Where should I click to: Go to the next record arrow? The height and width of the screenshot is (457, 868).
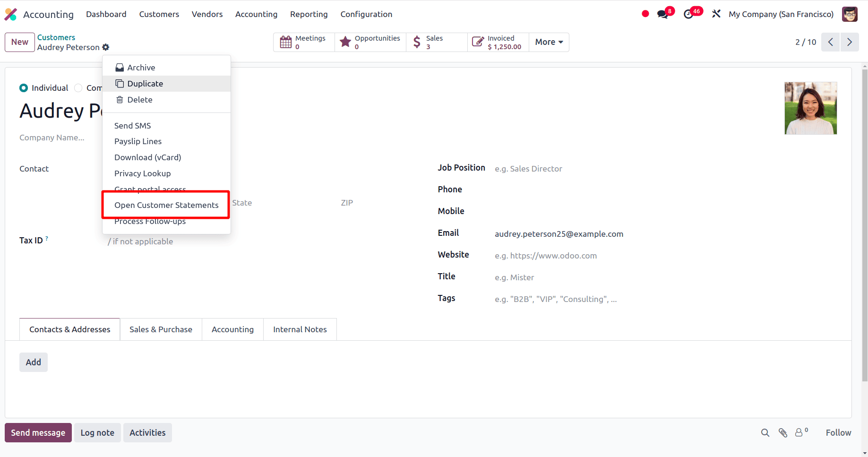point(850,42)
